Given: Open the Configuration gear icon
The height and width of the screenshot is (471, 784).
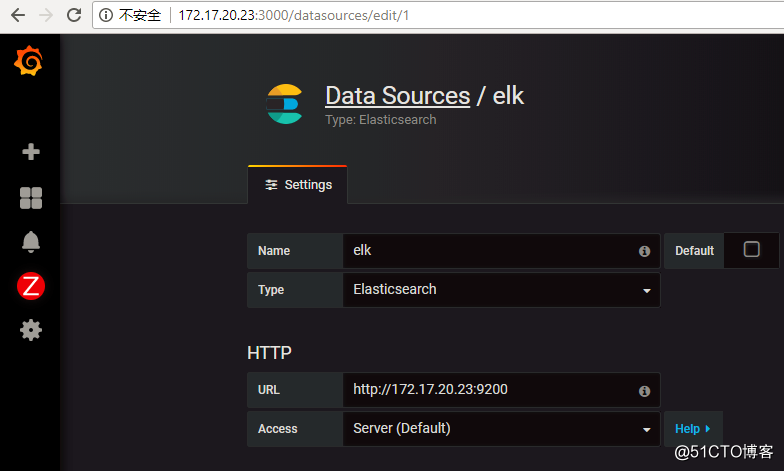Looking at the screenshot, I should click(x=31, y=330).
